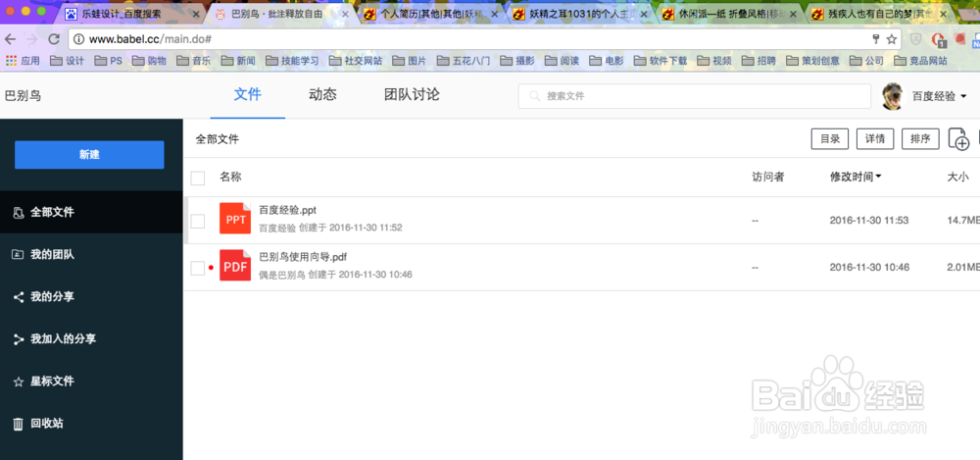Click the browser address bar

(x=484, y=39)
